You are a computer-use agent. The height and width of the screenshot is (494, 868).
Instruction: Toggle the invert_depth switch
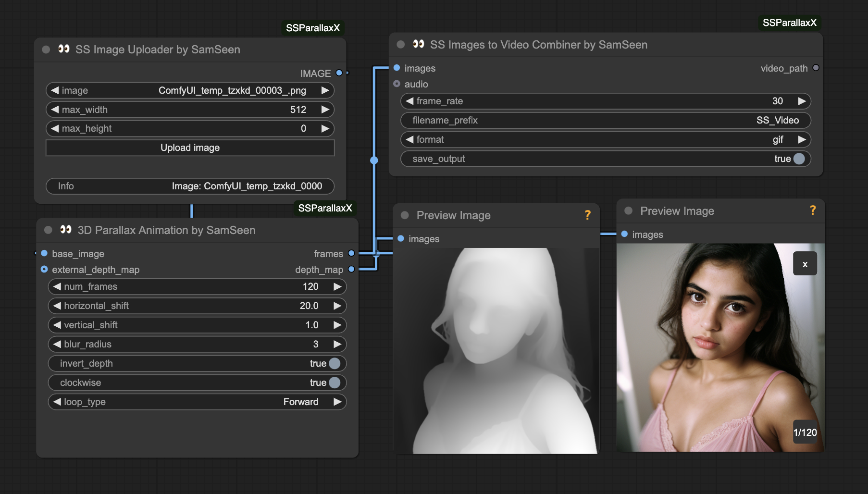pos(335,363)
